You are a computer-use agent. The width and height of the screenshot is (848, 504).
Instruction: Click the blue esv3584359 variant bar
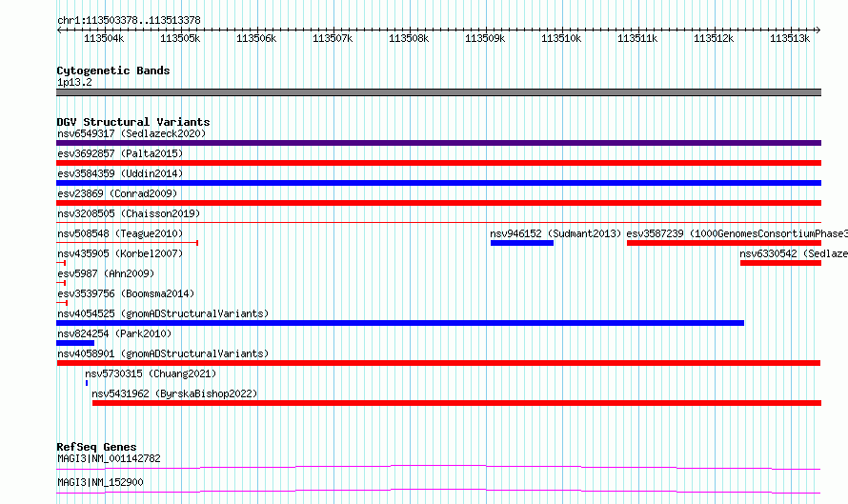click(438, 183)
